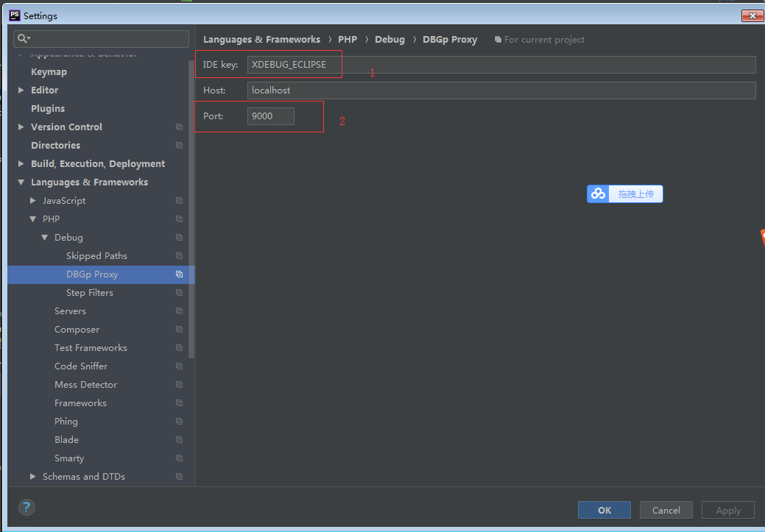Click the Port number field
Image resolution: width=765 pixels, height=532 pixels.
click(270, 116)
